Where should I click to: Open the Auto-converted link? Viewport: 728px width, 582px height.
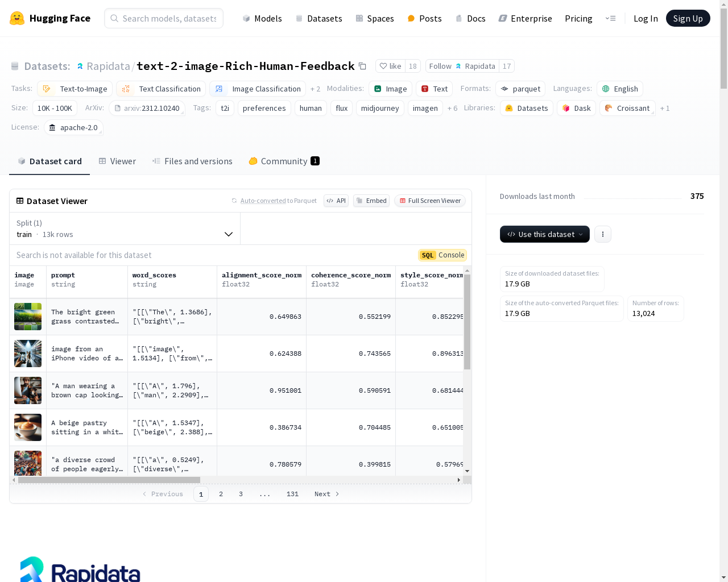(x=263, y=201)
